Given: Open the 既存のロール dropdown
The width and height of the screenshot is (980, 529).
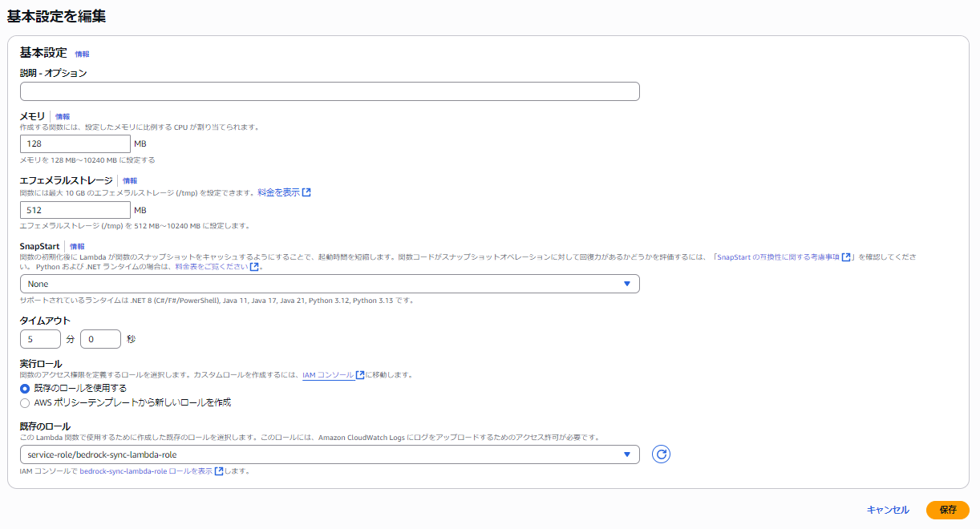Looking at the screenshot, I should (x=330, y=454).
